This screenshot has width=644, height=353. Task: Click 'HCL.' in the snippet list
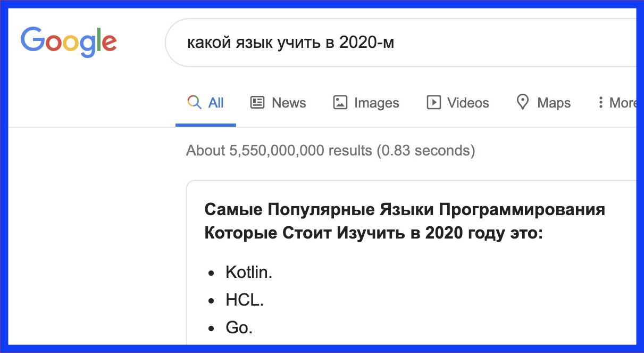(x=245, y=300)
